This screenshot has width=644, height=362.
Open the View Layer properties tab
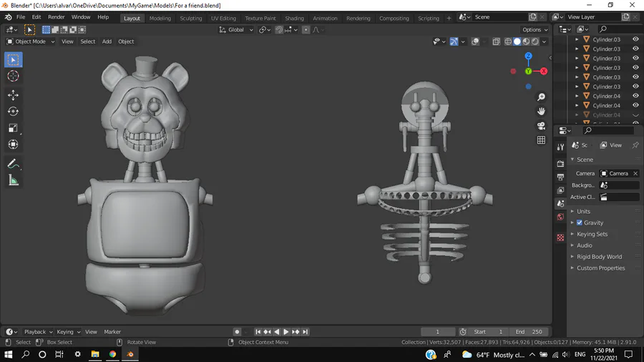(560, 190)
